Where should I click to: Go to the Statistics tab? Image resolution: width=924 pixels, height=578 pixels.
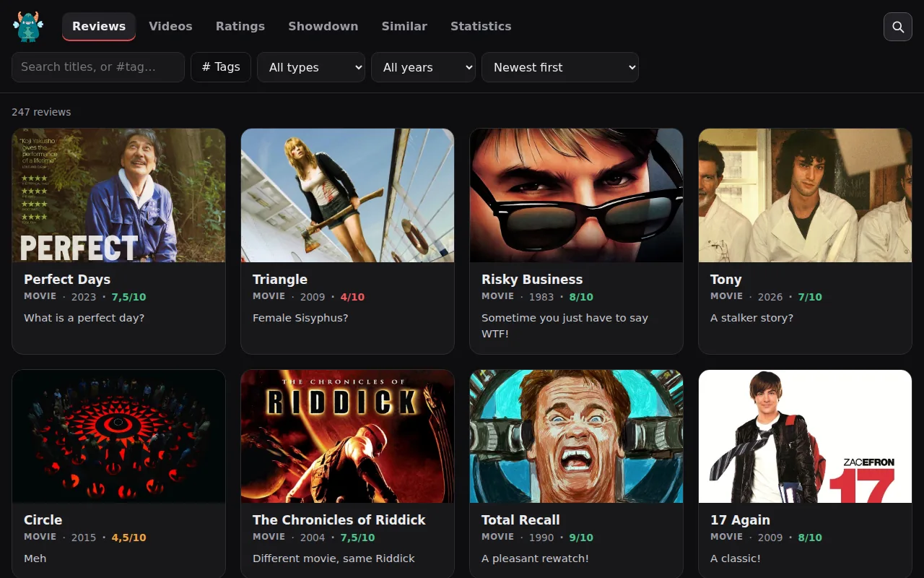481,26
